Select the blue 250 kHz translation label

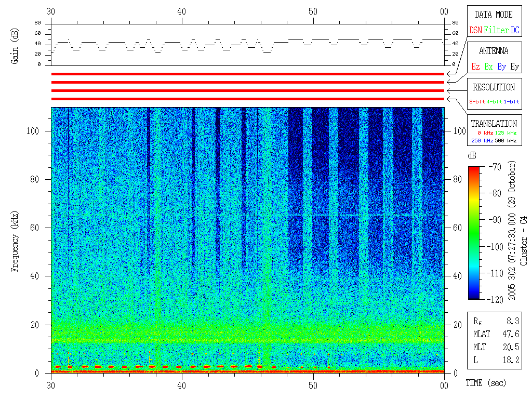coord(482,140)
